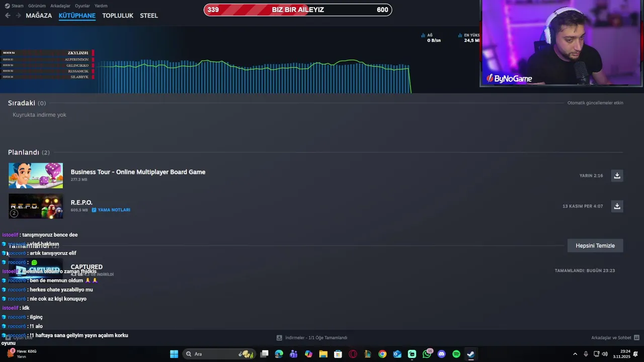The width and height of the screenshot is (644, 362).
Task: Click the download bandwidth graph
Action: (254, 76)
